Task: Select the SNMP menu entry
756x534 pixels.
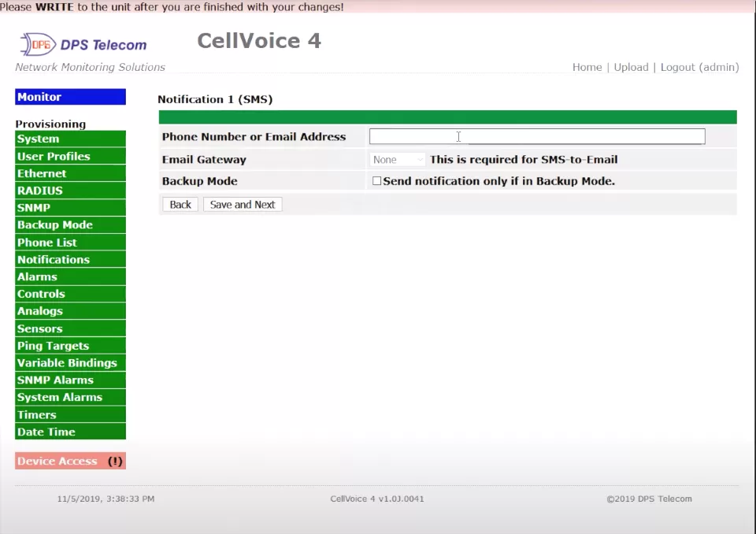Action: 70,208
